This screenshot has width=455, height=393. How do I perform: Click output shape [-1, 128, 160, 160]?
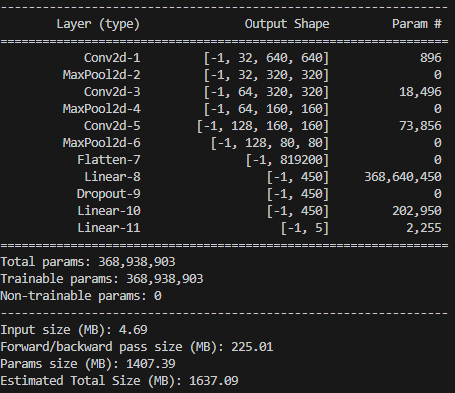pyautogui.click(x=263, y=126)
